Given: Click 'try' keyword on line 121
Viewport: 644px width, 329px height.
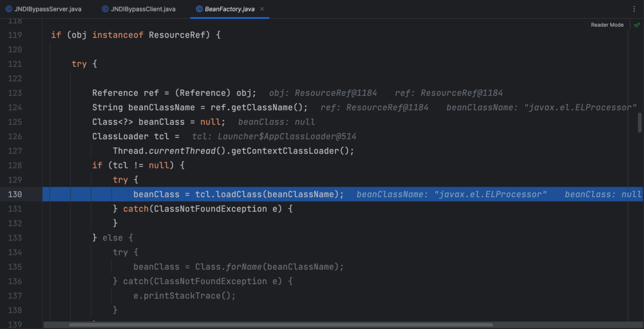Looking at the screenshot, I should tap(79, 64).
